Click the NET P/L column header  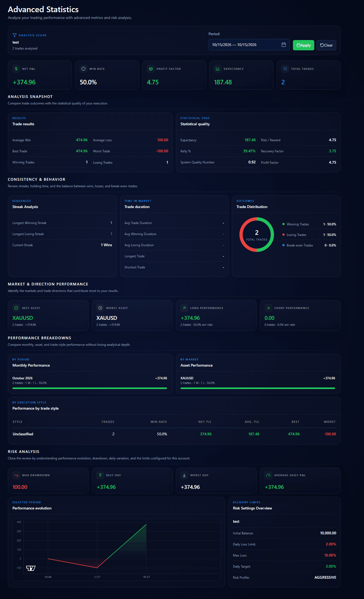click(x=205, y=422)
